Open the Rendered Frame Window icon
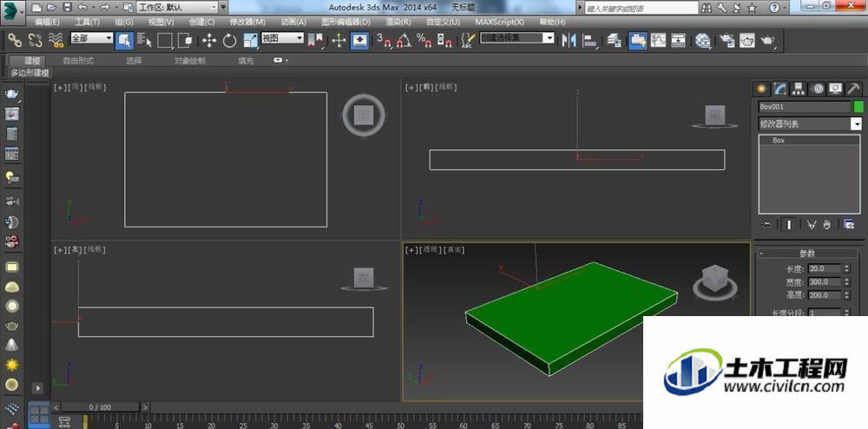 pos(747,41)
